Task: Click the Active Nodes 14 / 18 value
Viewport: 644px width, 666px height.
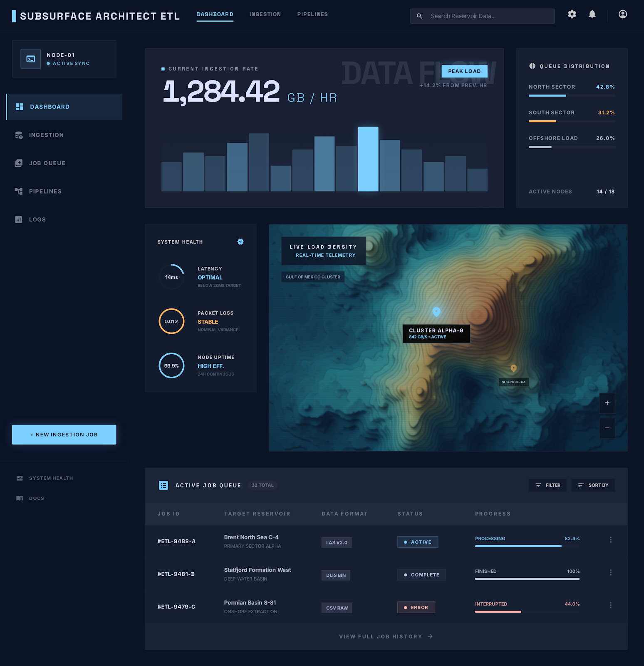Action: (605, 191)
